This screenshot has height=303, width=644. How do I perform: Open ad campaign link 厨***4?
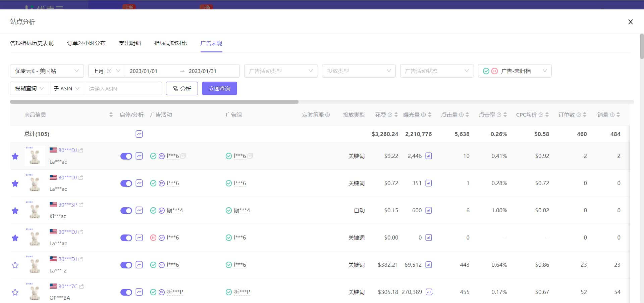click(x=175, y=210)
